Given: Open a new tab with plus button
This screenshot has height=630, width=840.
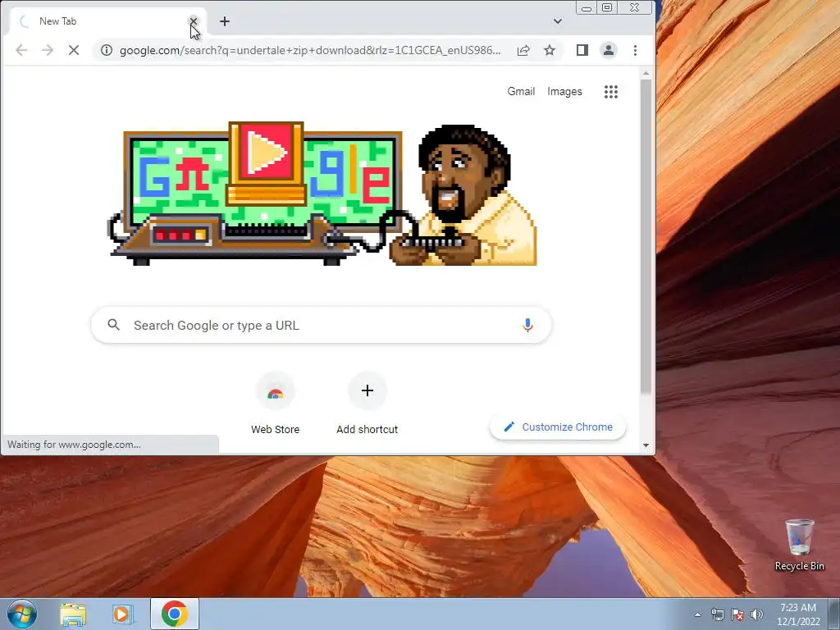Looking at the screenshot, I should click(225, 21).
